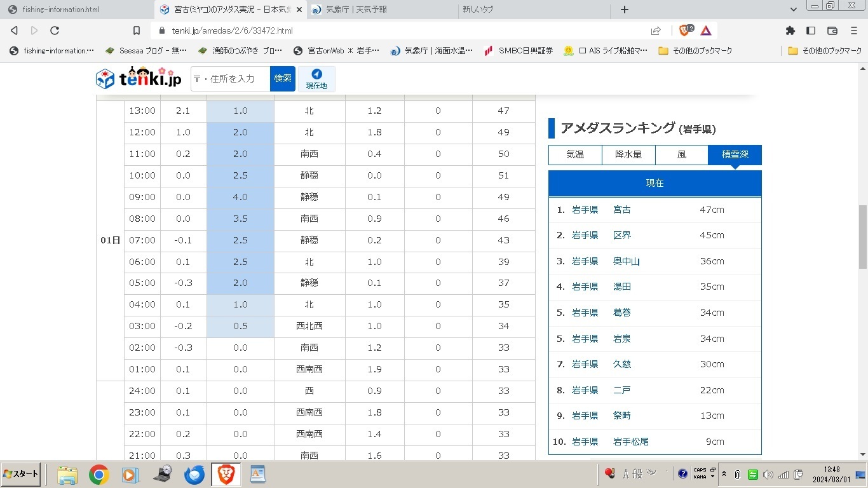
Task: Open AIS ライブ船舶マップ bookmark
Action: point(606,51)
